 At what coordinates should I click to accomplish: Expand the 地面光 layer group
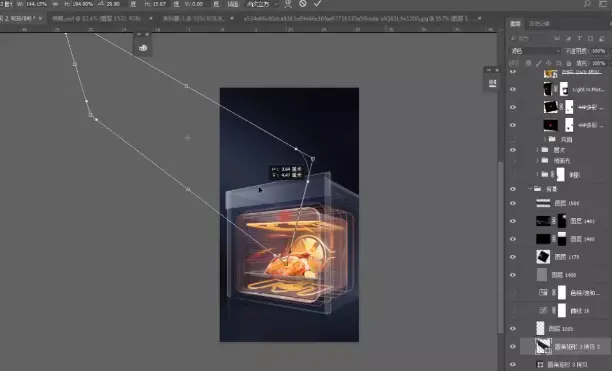point(537,160)
